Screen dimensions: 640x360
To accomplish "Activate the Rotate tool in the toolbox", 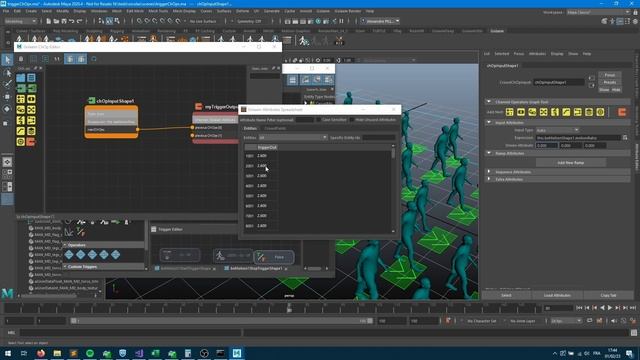I will 7,109.
